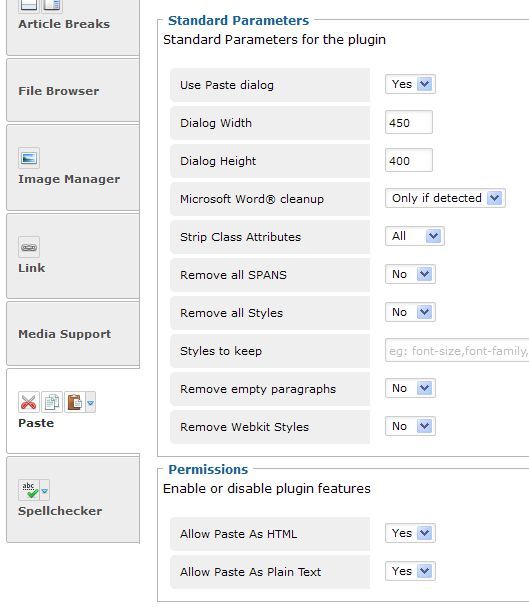This screenshot has width=529, height=607.
Task: Click the Link chain icon
Action: coord(29,247)
